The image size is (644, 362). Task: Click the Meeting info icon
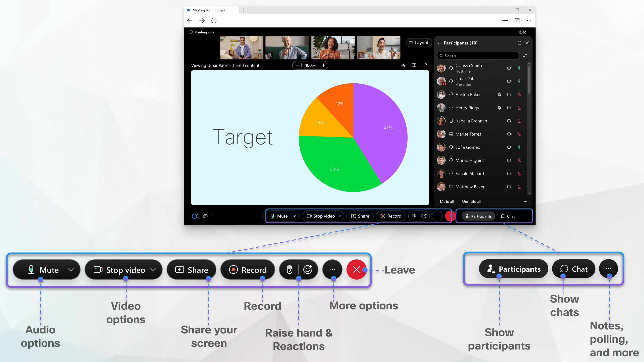click(191, 32)
